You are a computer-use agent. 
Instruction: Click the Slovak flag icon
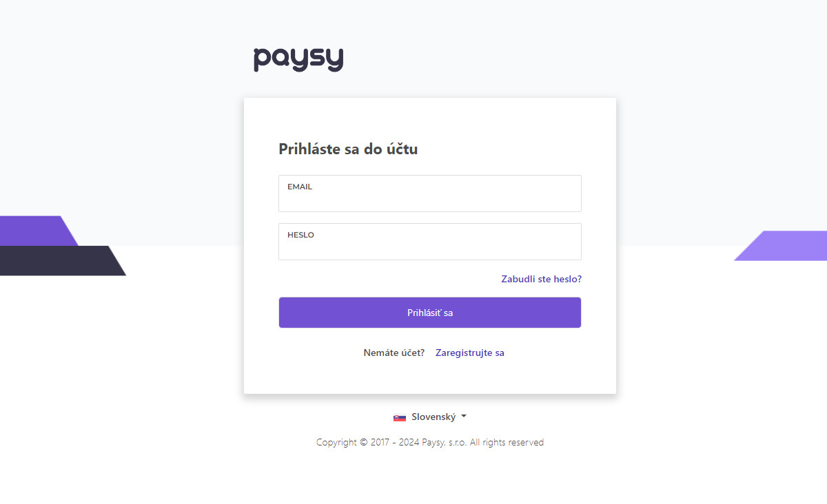[x=400, y=417]
